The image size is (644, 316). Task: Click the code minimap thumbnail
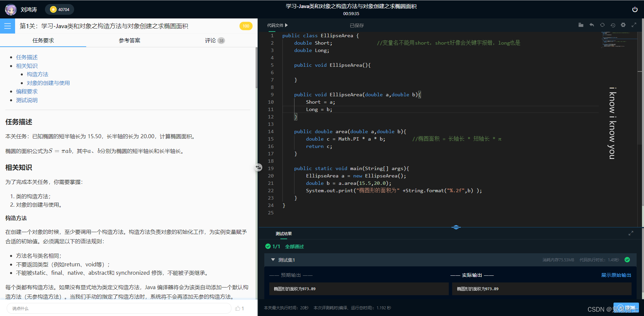pos(619,40)
